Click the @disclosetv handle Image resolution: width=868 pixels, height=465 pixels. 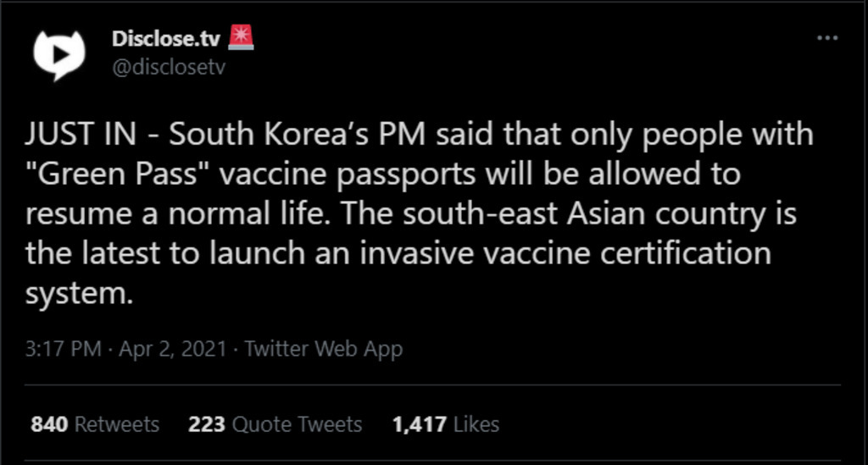tap(169, 67)
